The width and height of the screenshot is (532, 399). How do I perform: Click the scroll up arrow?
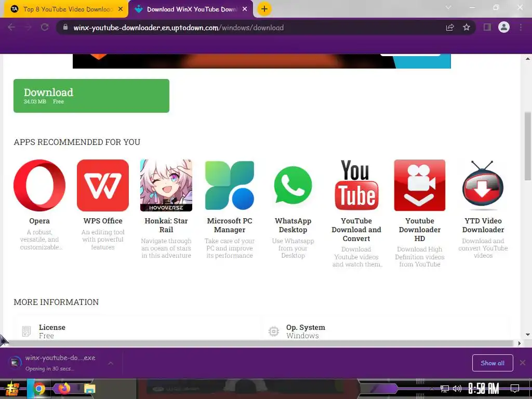[x=528, y=59]
